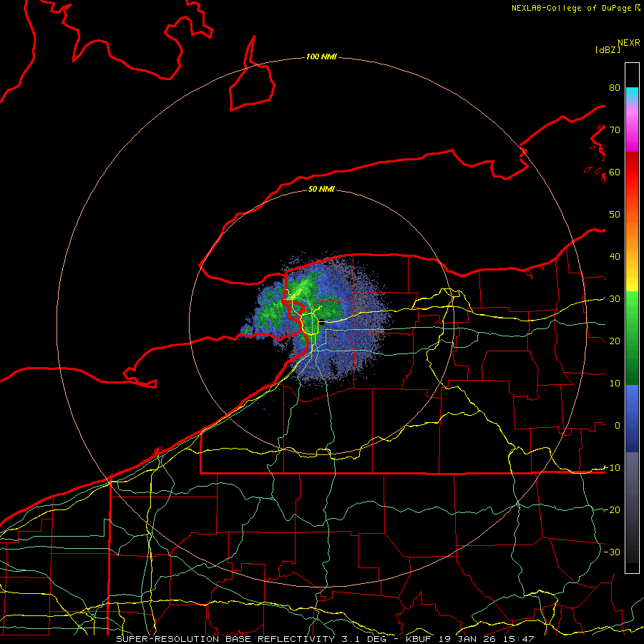Click the 'NEXLAB-College of DuPage' credit text
This screenshot has width=644, height=644.
point(572,8)
